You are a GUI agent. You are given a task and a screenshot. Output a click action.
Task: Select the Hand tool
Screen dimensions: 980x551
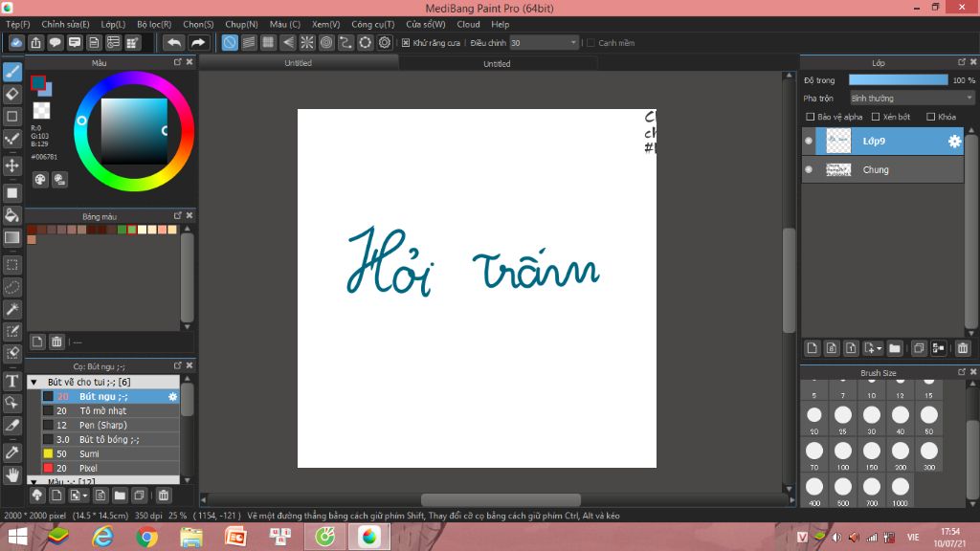(x=12, y=475)
